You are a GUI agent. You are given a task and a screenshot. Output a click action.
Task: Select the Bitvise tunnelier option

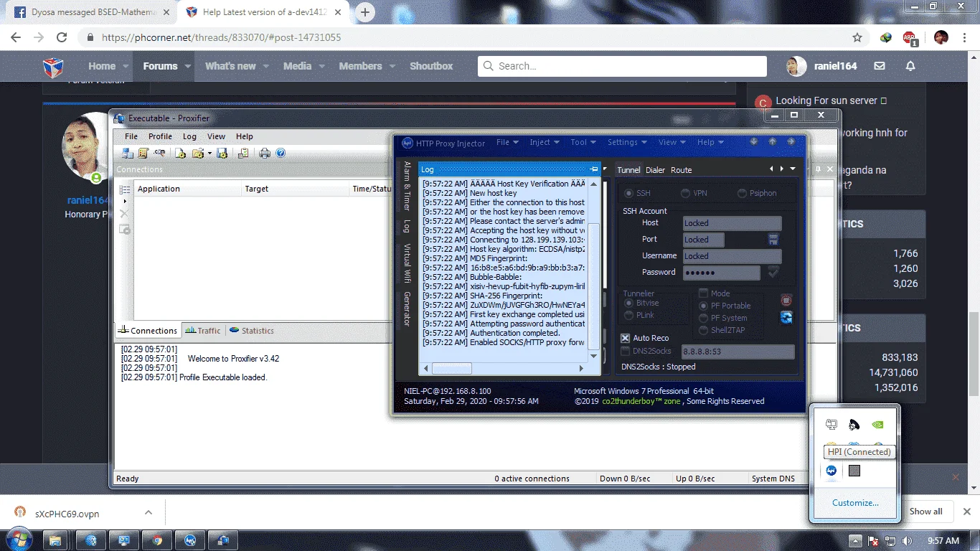[629, 303]
